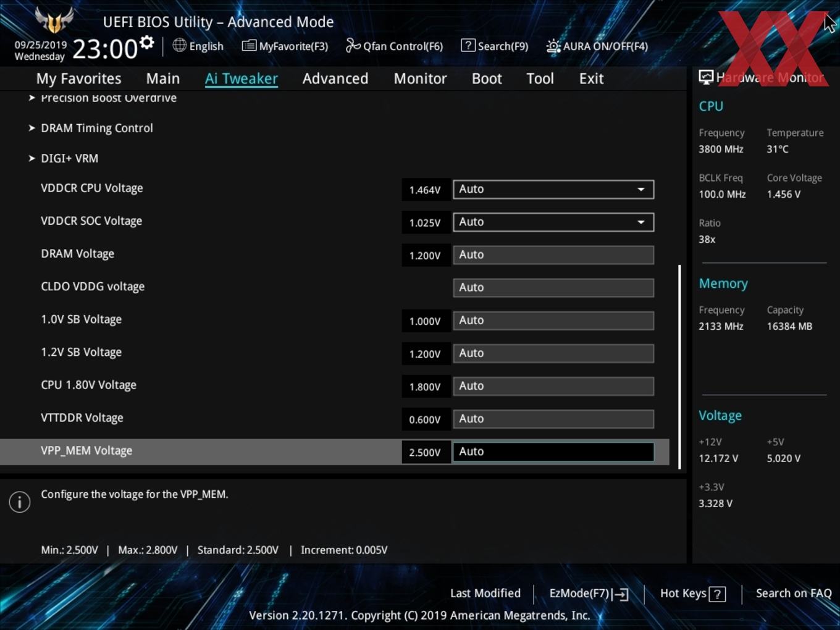Select the CLDO VDDG voltage label
Screen dimensions: 840x630
coord(93,286)
